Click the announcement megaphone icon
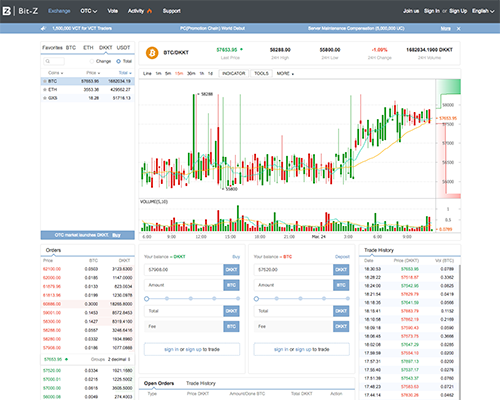Screen dimensions: 500x400 43,28
